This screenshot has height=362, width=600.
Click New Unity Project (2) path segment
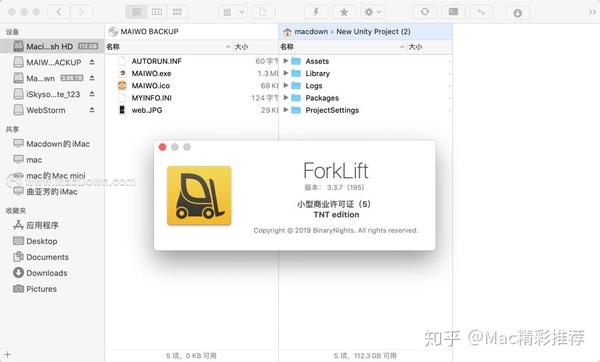pyautogui.click(x=373, y=31)
